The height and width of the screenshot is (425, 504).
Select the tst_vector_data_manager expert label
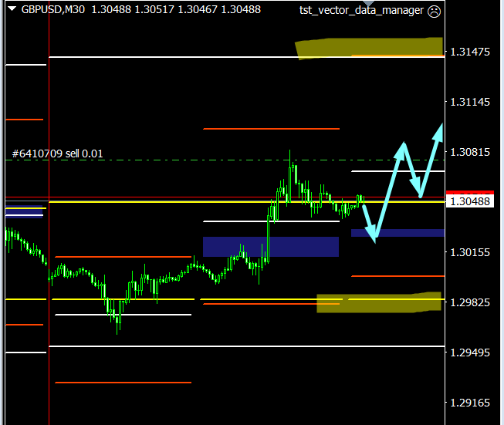[x=361, y=10]
